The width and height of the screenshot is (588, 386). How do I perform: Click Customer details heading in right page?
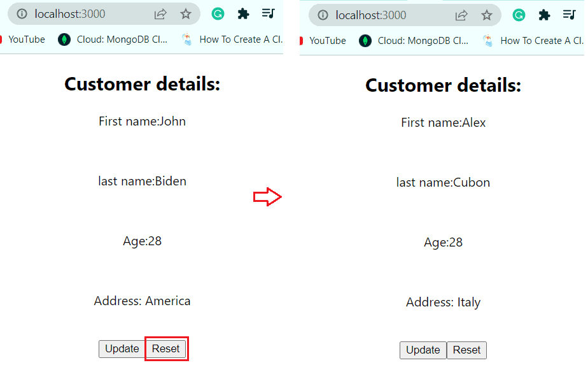pos(444,85)
